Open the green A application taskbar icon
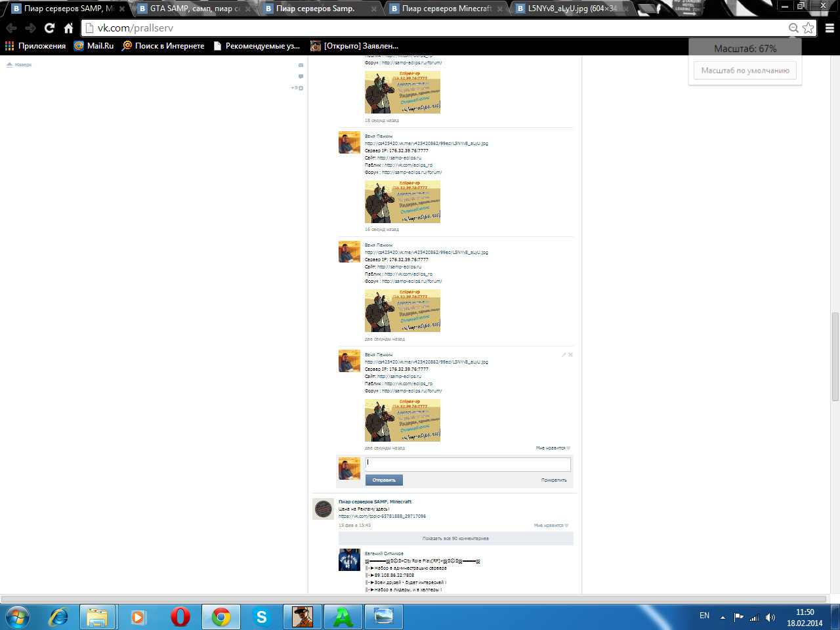The height and width of the screenshot is (630, 840). [x=343, y=617]
